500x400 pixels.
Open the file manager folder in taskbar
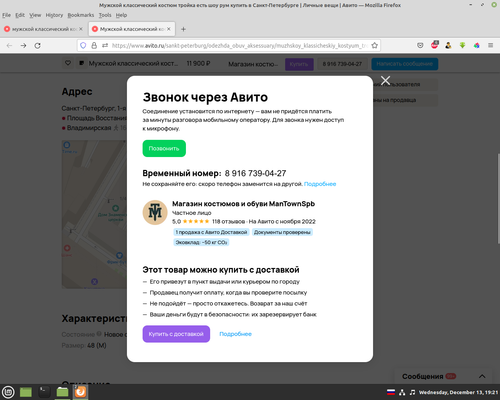pos(62,392)
